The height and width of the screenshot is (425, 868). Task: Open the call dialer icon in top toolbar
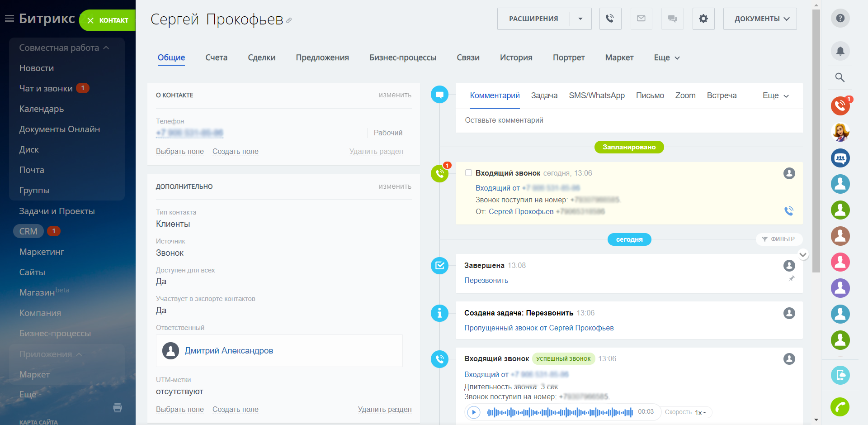pyautogui.click(x=610, y=19)
